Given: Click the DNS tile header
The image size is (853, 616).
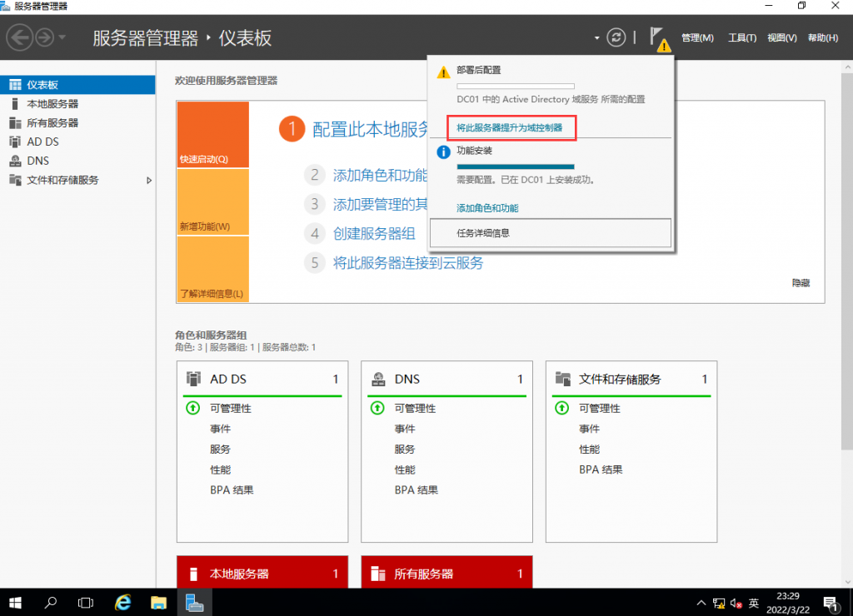Looking at the screenshot, I should [446, 379].
